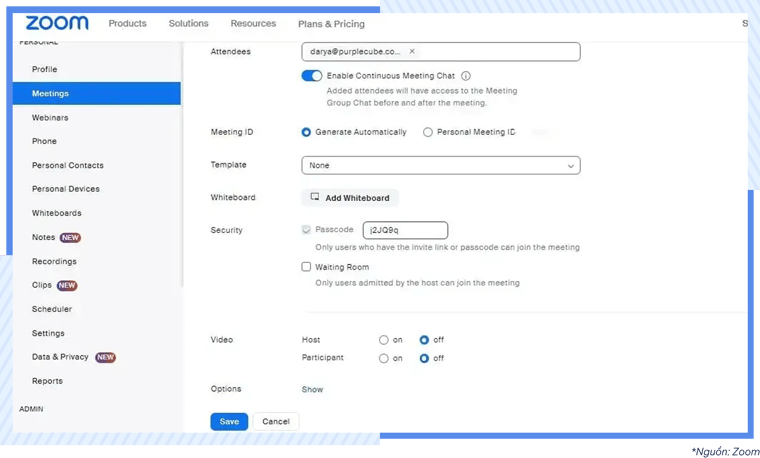Open Plans & Pricing page

331,24
